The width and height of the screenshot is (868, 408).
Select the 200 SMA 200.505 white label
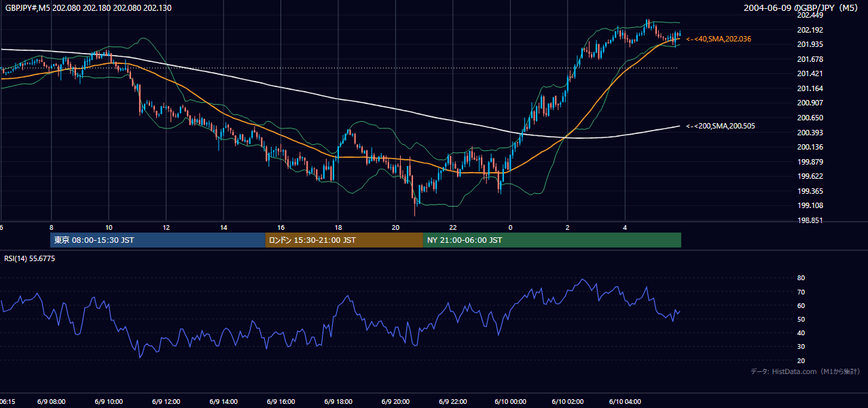click(720, 126)
